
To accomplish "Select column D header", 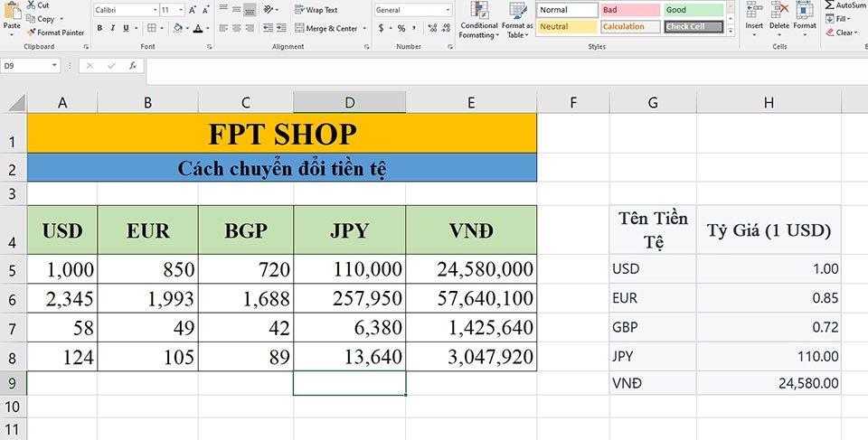I will [349, 102].
